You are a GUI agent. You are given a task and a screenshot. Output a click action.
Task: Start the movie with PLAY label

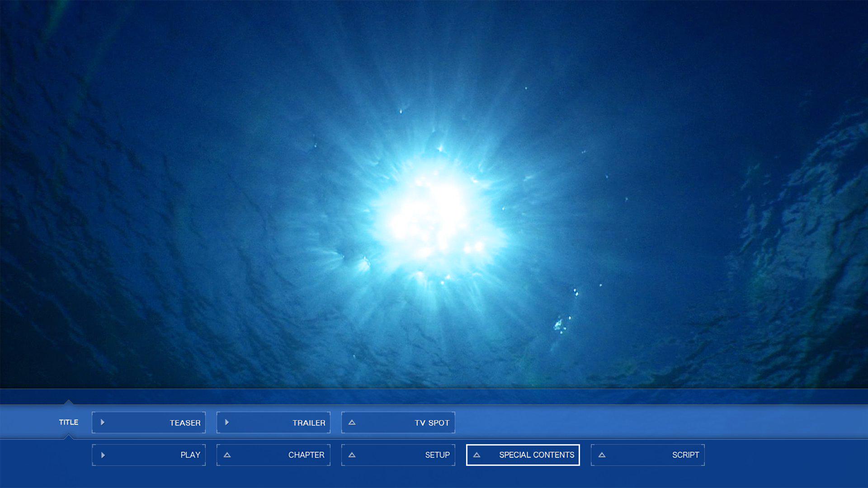pos(190,455)
